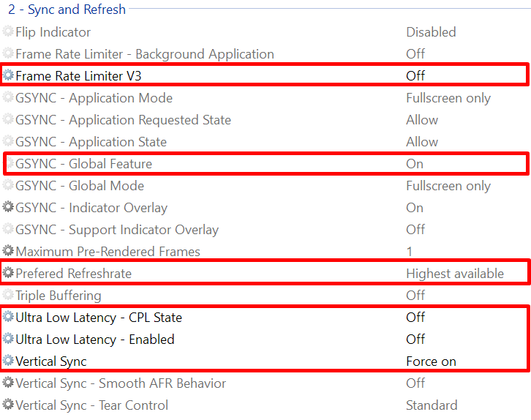Click gear icon beside Triple Buffering
The width and height of the screenshot is (531, 420).
pyautogui.click(x=8, y=295)
